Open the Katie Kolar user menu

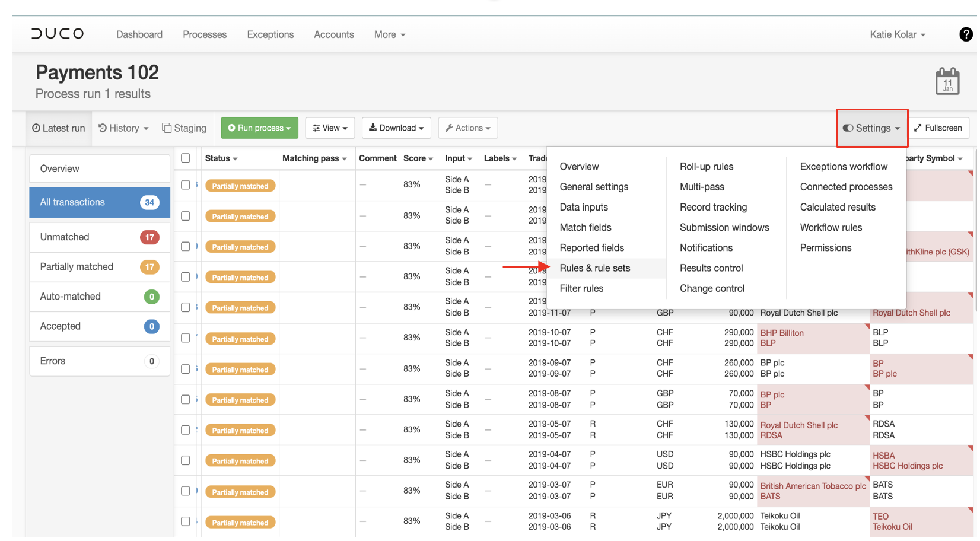coord(898,34)
